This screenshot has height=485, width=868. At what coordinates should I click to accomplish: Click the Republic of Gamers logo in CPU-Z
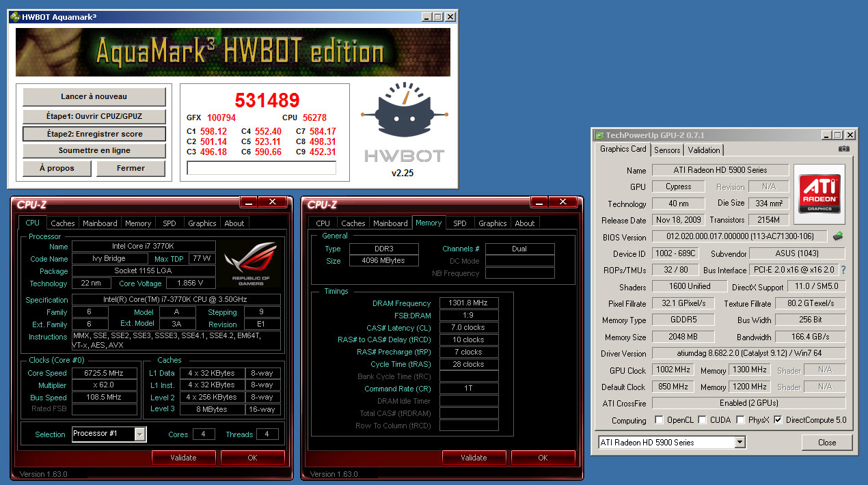point(252,262)
